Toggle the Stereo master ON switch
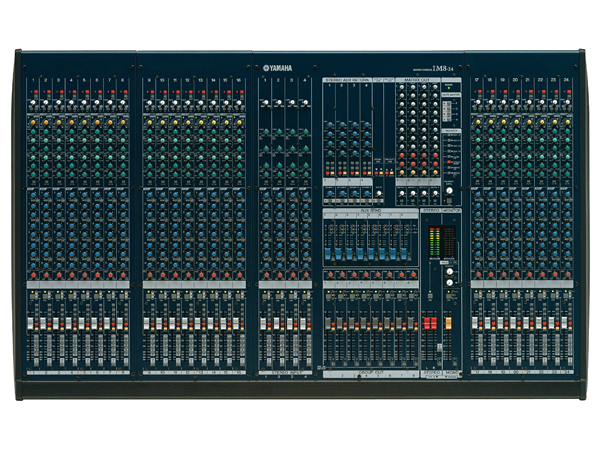This screenshot has height=450, width=600. click(x=430, y=297)
